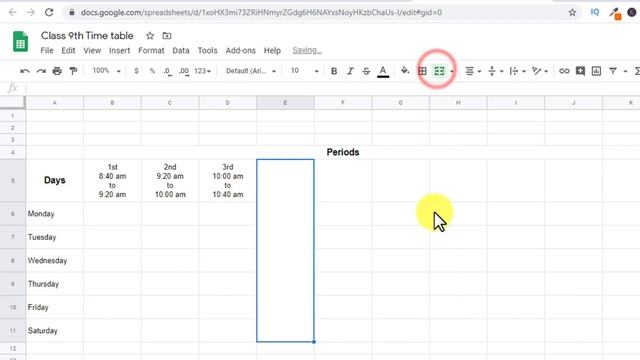Click the Days cell

(55, 180)
